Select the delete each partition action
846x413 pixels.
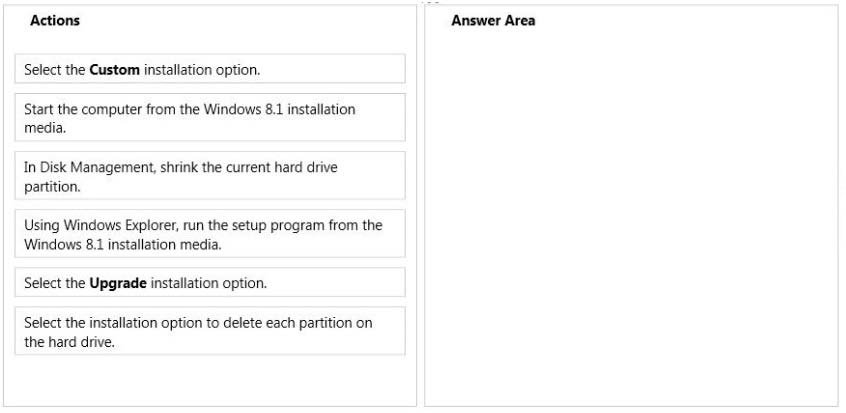[x=210, y=331]
